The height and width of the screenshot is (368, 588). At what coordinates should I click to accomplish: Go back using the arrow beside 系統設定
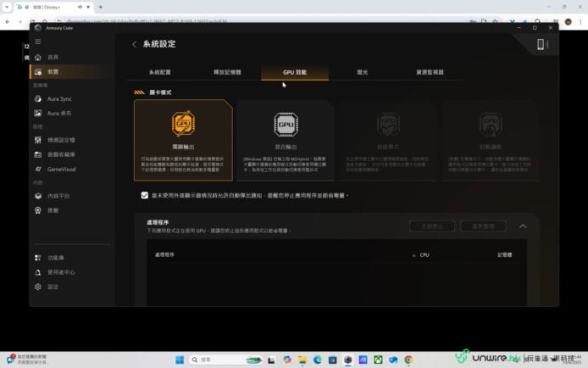(134, 44)
